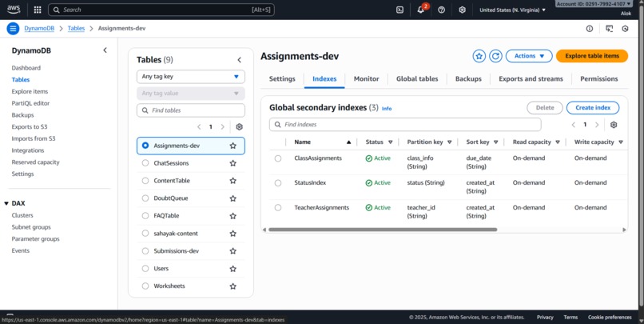Open the Actions dropdown button
Screen dimensions: 644x324
529,56
